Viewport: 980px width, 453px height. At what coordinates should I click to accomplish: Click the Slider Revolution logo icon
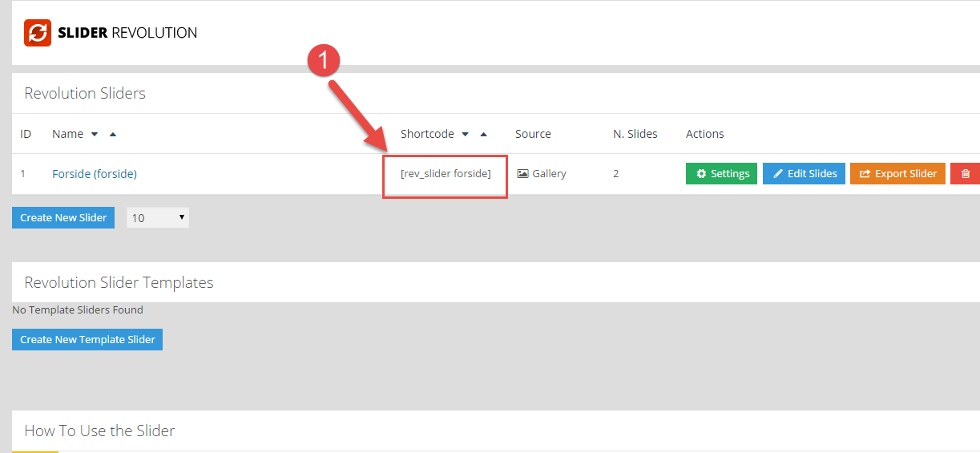[x=38, y=33]
